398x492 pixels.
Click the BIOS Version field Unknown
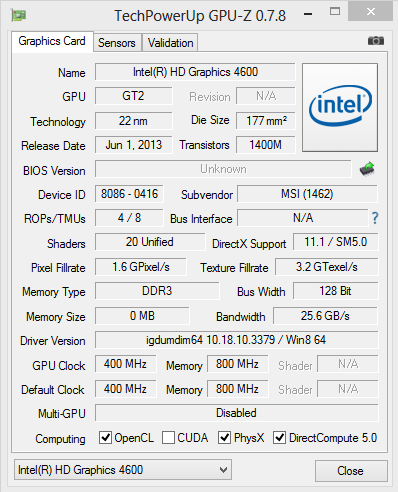(223, 169)
